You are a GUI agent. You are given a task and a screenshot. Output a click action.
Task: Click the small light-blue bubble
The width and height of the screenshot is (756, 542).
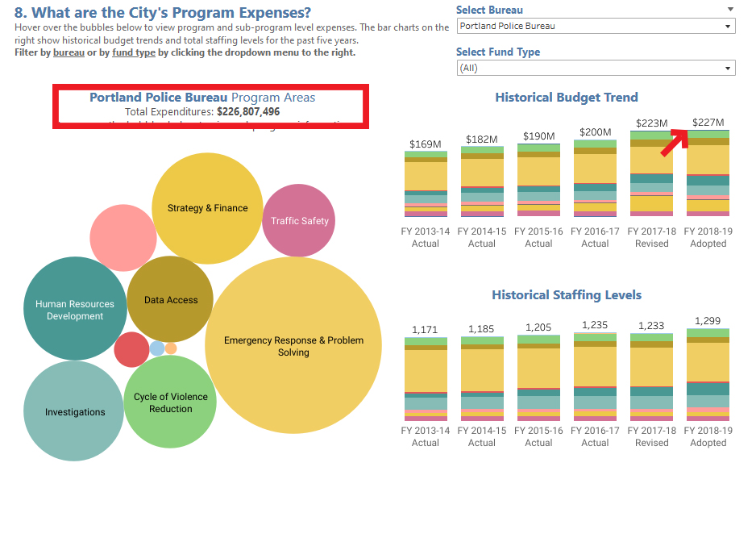(157, 348)
